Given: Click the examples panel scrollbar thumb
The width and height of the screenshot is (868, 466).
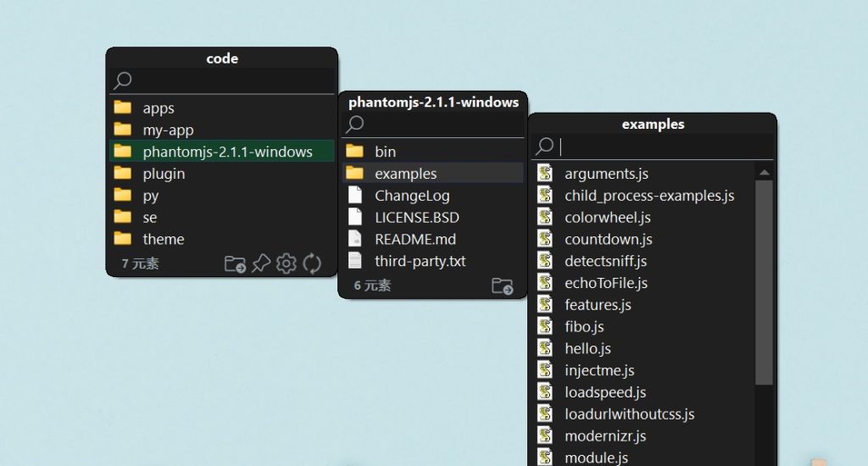Looking at the screenshot, I should pos(764,282).
